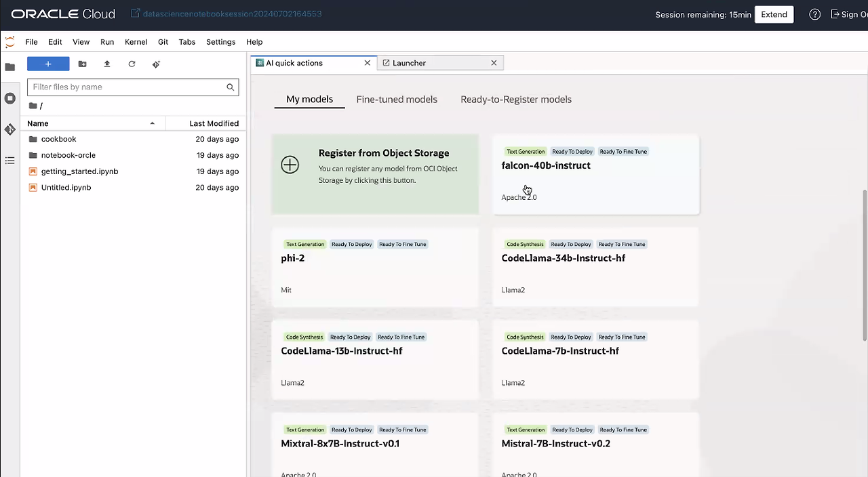The width and height of the screenshot is (868, 477).
Task: Open the Git menu
Action: point(163,42)
